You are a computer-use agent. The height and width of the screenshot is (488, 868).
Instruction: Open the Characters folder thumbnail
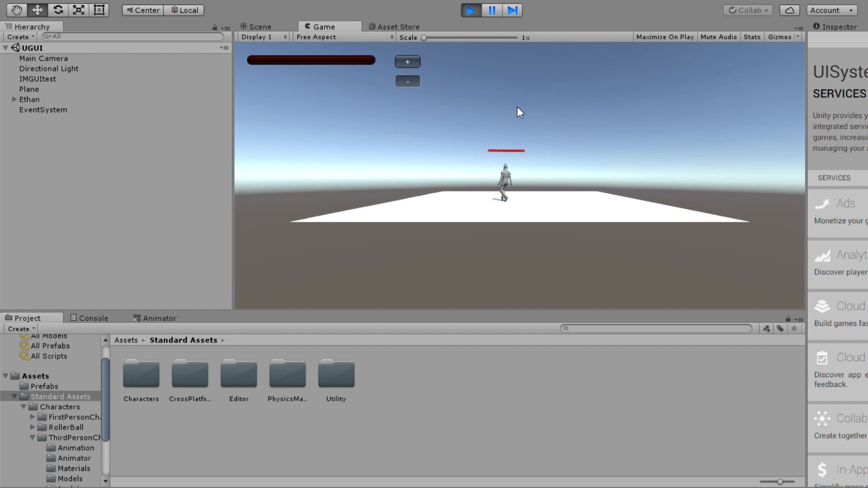click(x=141, y=374)
